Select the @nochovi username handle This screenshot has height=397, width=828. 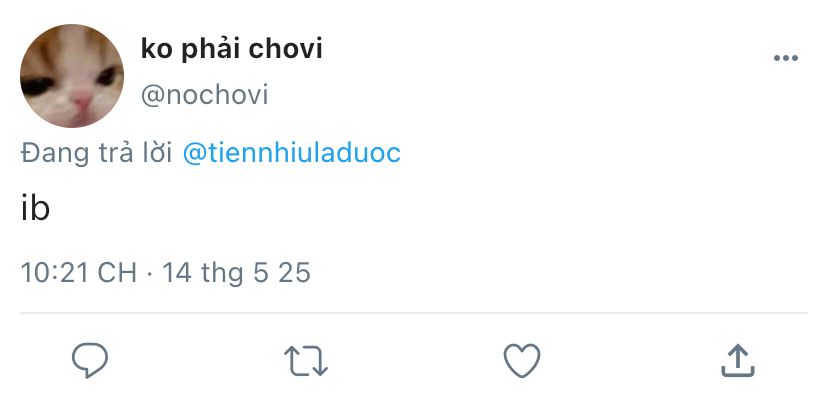204,96
